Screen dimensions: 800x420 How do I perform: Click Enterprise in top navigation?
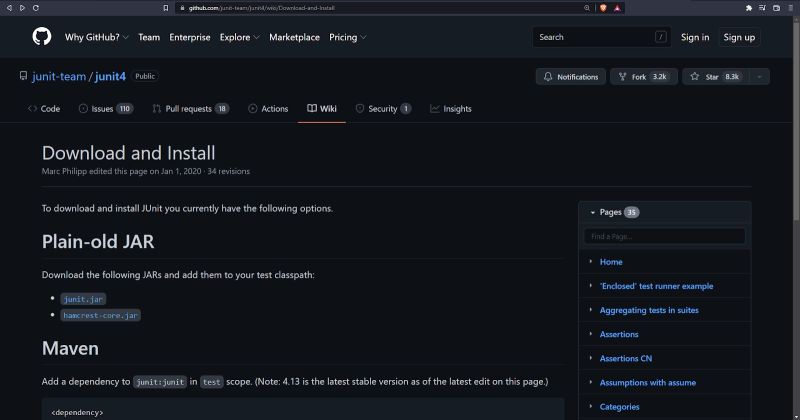click(190, 37)
